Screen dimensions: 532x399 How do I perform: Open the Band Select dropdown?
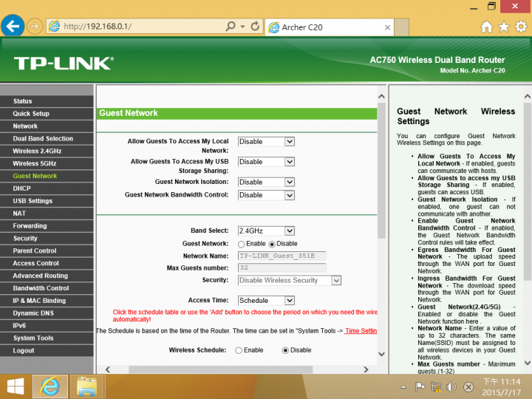pyautogui.click(x=266, y=231)
